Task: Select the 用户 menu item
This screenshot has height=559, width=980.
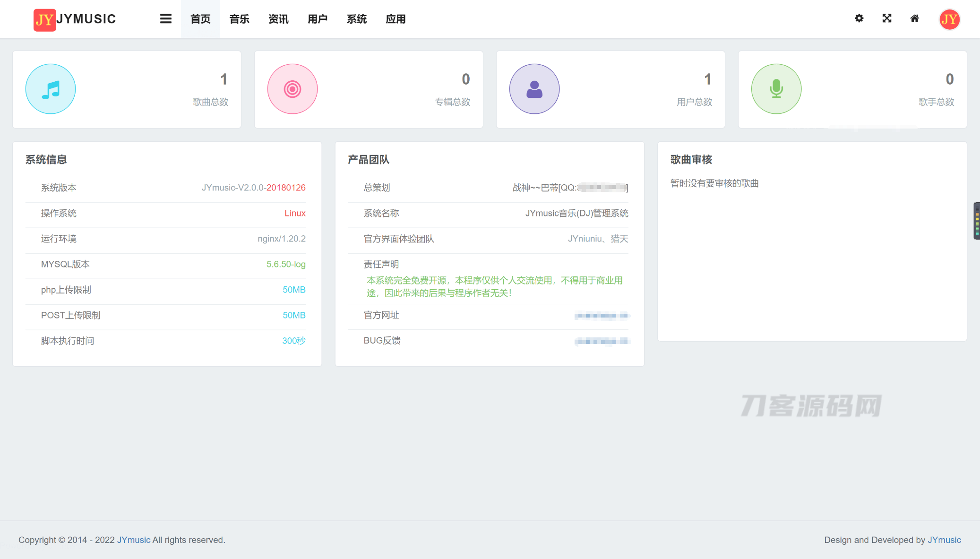Action: pyautogui.click(x=317, y=19)
